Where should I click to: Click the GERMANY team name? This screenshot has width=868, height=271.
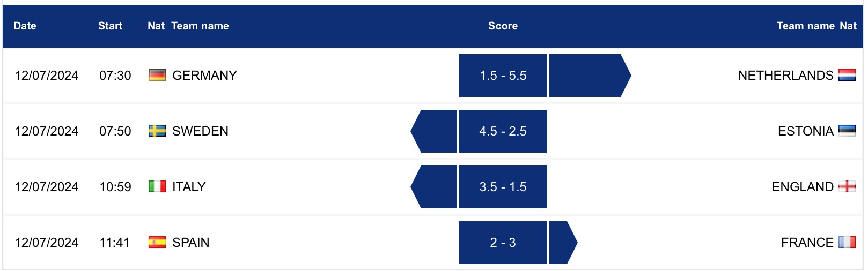click(204, 76)
